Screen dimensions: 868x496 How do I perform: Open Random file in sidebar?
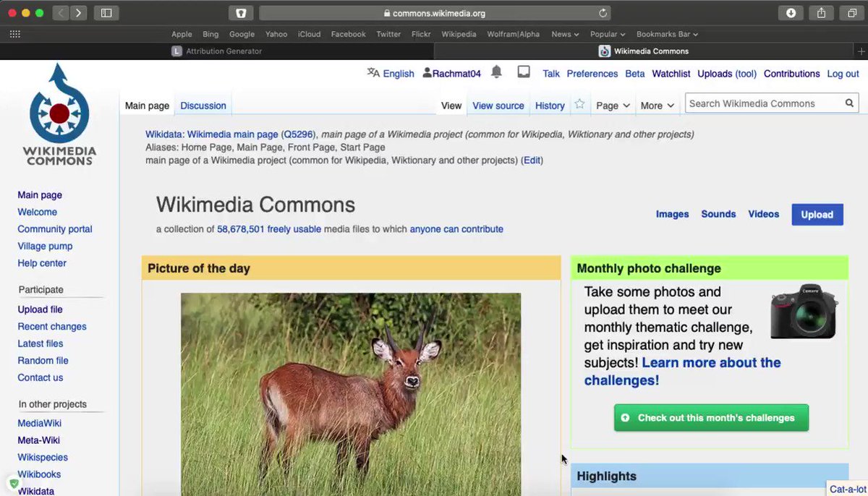(43, 360)
